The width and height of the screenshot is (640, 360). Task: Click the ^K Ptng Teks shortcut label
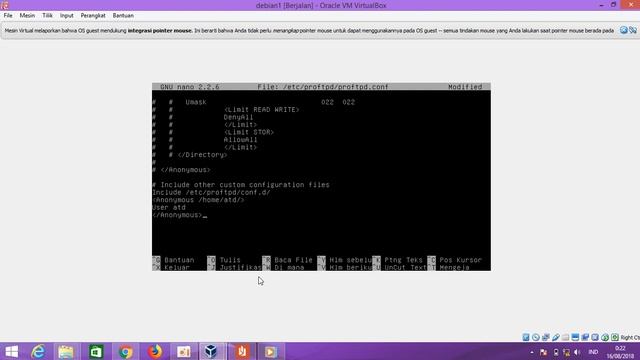pyautogui.click(x=398, y=260)
